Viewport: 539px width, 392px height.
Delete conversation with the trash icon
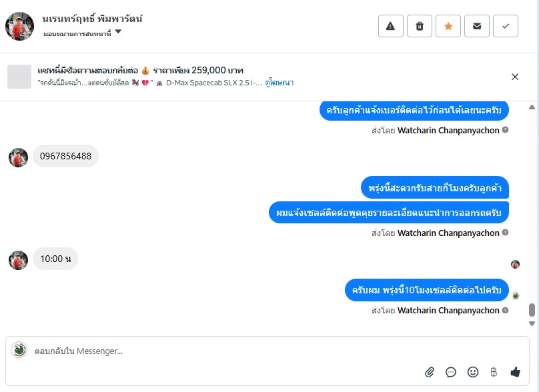click(419, 26)
